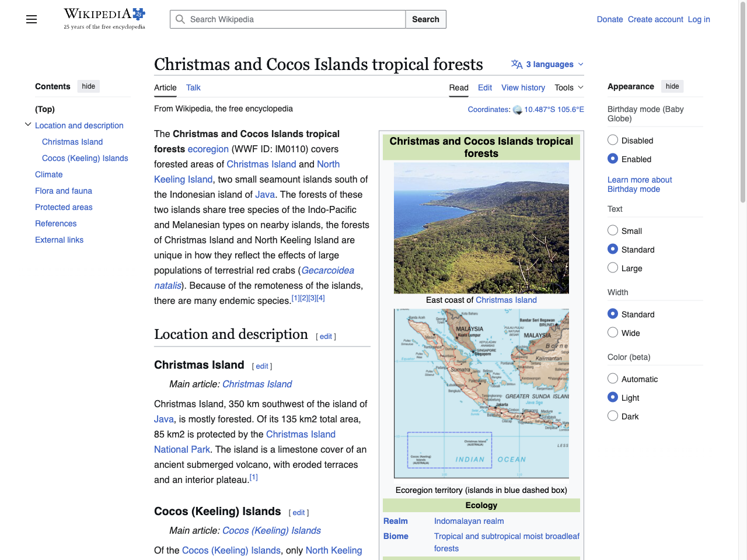This screenshot has width=747, height=560.
Task: Hide the Appearance panel
Action: point(672,86)
